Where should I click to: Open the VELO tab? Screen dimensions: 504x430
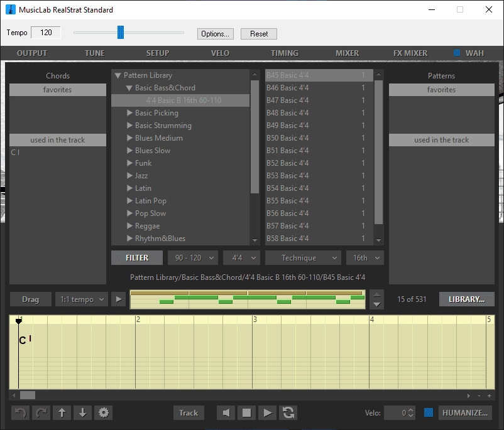coord(220,53)
